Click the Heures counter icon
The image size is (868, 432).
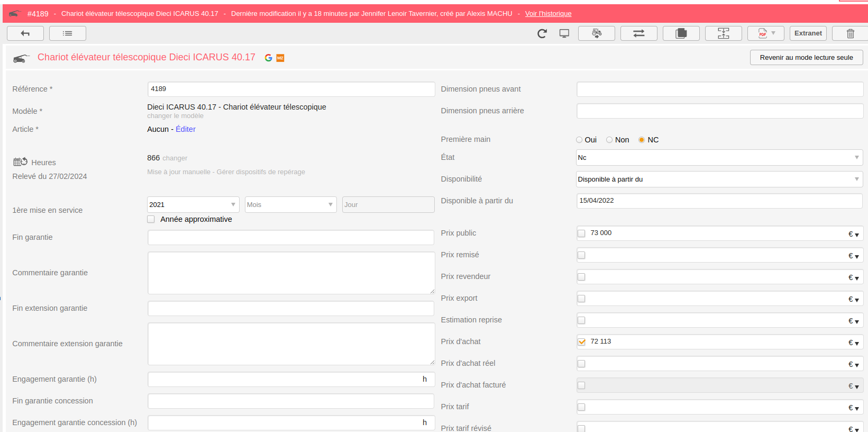pyautogui.click(x=20, y=161)
